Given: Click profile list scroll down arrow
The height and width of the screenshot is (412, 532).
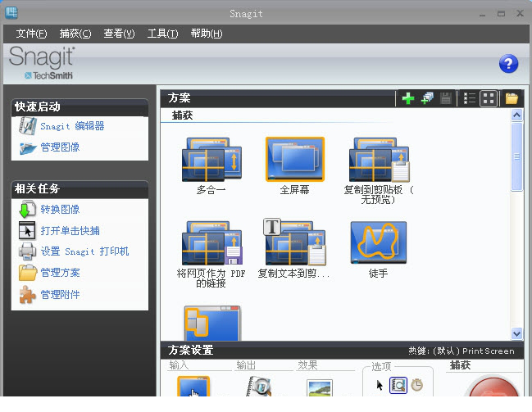Looking at the screenshot, I should pyautogui.click(x=516, y=333).
